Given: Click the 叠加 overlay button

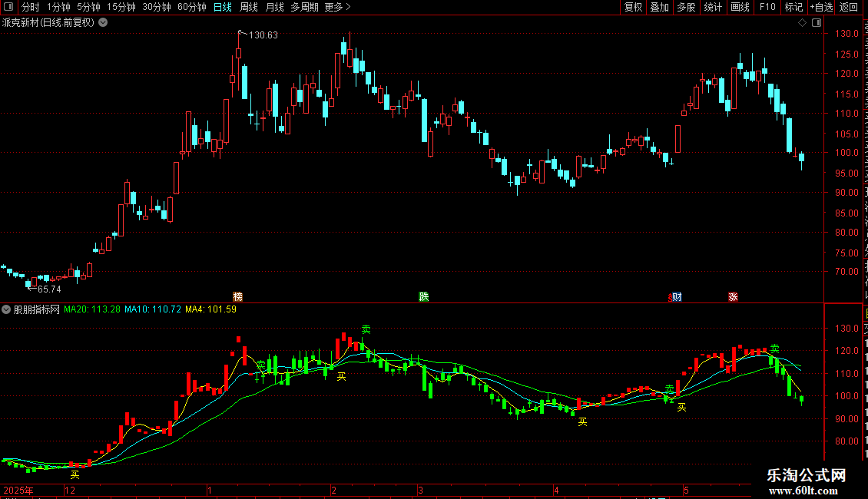Looking at the screenshot, I should 660,7.
